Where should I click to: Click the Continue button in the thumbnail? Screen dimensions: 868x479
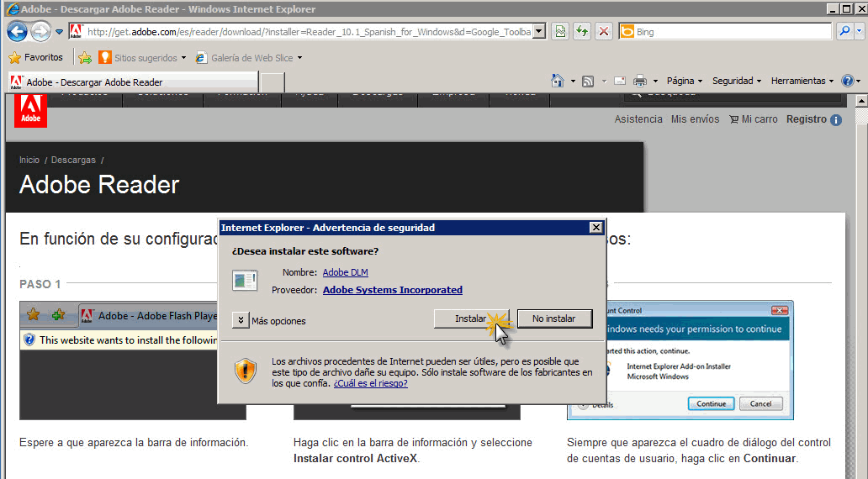tap(711, 403)
